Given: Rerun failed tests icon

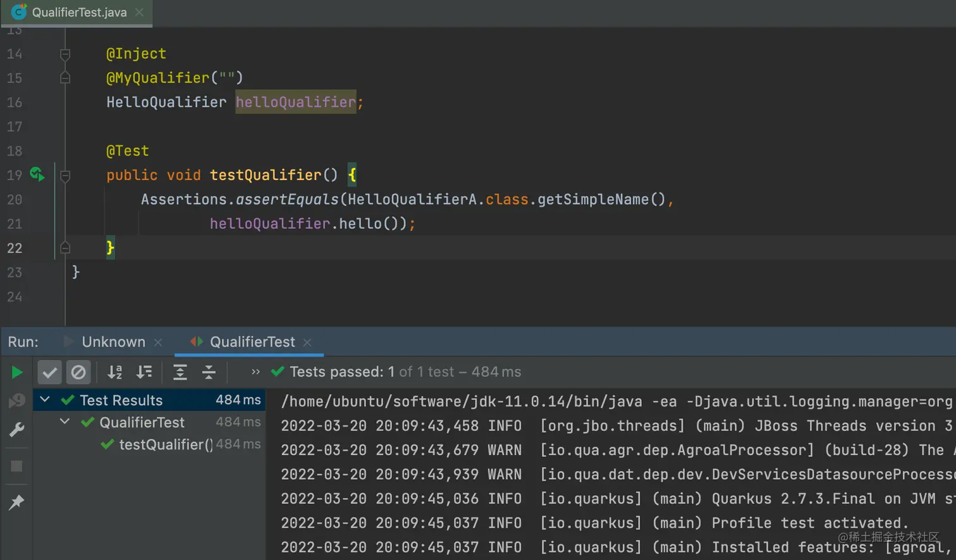Looking at the screenshot, I should tap(16, 401).
